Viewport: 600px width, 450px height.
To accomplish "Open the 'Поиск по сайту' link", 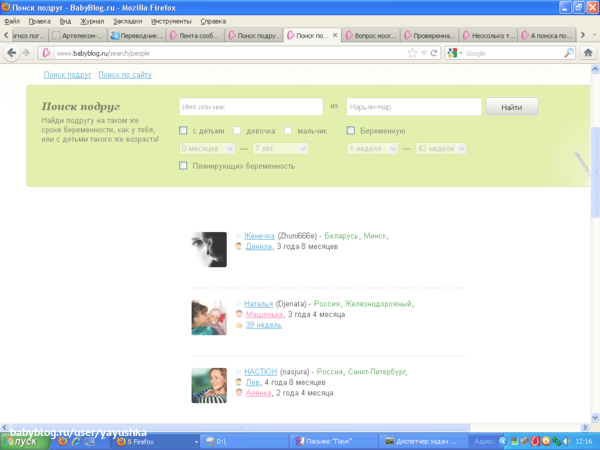I will pos(125,75).
